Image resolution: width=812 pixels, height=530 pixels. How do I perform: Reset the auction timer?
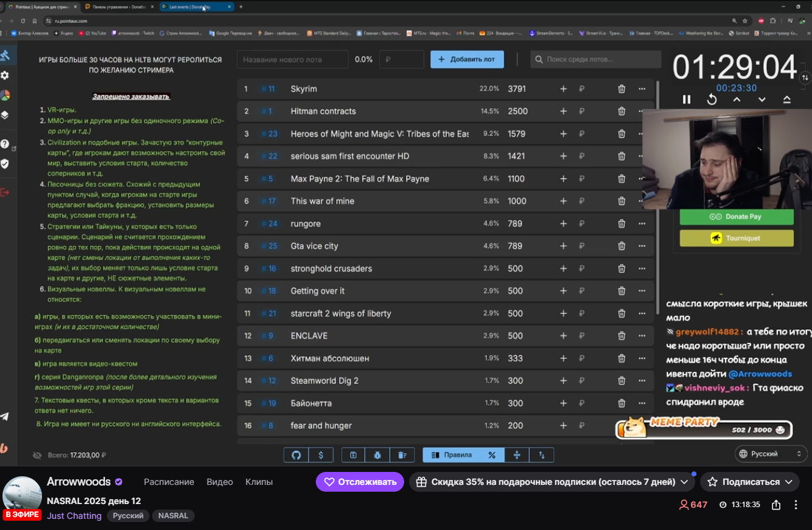[x=712, y=99]
